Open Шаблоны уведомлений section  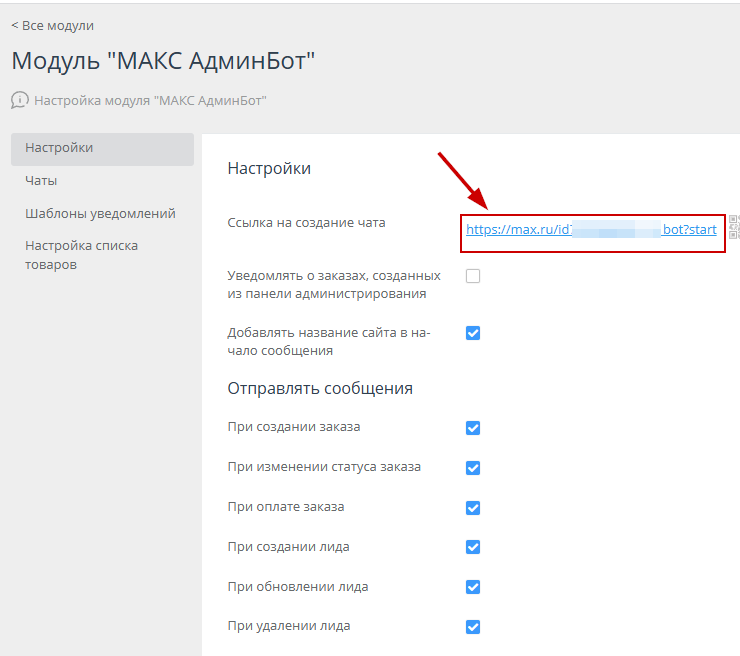pos(100,213)
